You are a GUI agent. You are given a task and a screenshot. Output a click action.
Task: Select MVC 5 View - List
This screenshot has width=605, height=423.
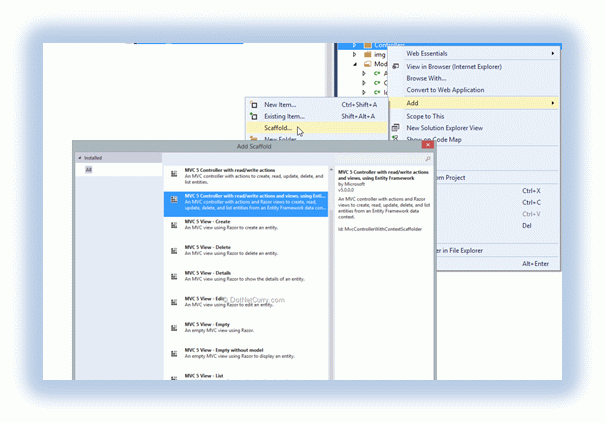246,376
